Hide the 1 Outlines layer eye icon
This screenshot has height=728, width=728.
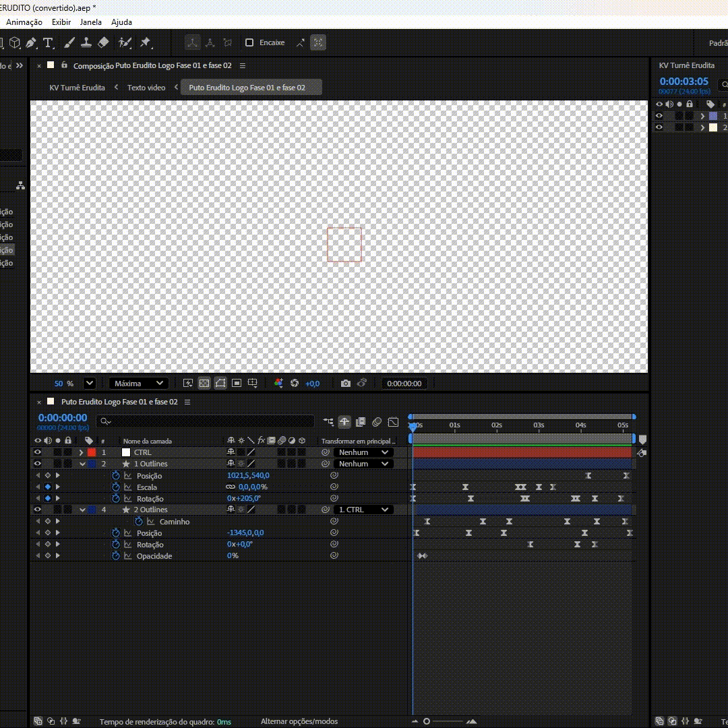click(x=38, y=463)
